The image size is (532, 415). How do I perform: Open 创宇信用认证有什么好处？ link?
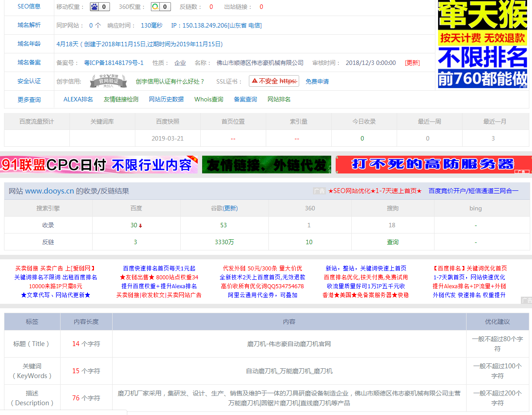click(171, 81)
